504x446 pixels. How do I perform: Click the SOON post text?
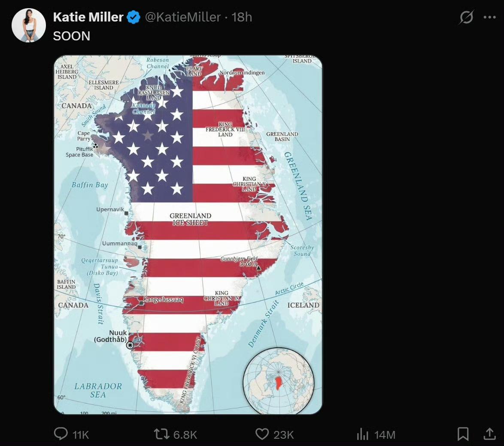click(71, 36)
